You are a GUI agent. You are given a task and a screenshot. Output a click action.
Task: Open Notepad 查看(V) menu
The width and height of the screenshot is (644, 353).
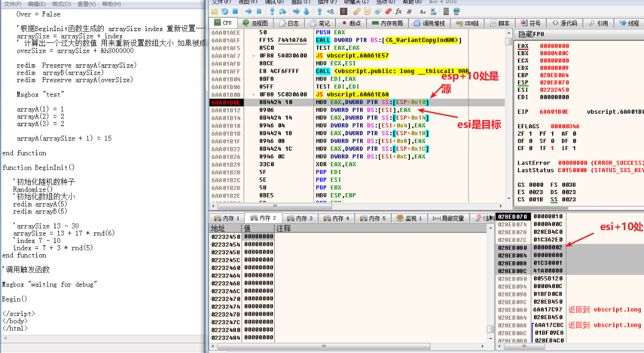point(86,4)
